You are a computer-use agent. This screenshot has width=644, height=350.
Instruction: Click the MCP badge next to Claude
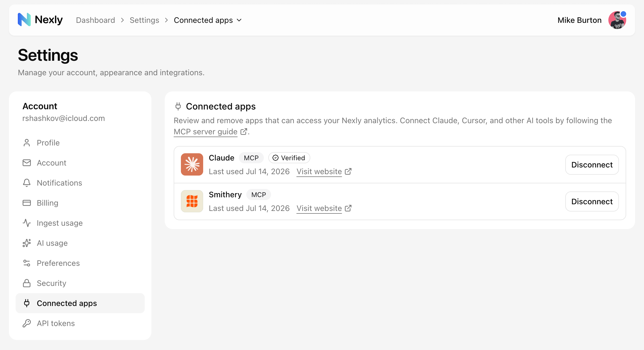251,158
